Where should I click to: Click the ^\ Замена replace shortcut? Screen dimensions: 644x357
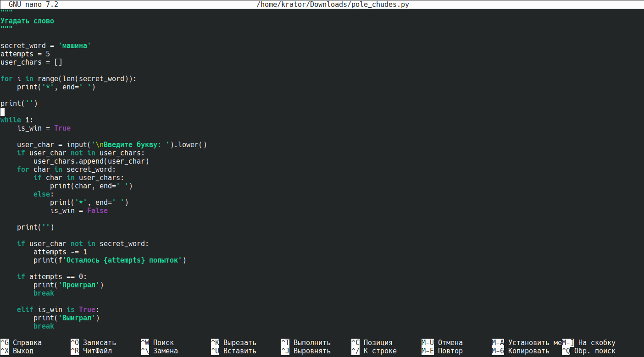click(159, 351)
